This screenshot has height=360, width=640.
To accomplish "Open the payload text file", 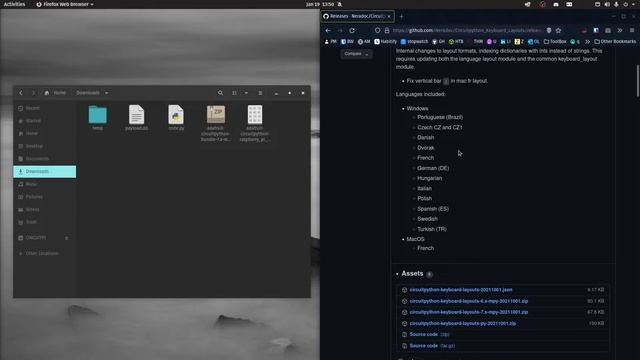I will pos(136,118).
